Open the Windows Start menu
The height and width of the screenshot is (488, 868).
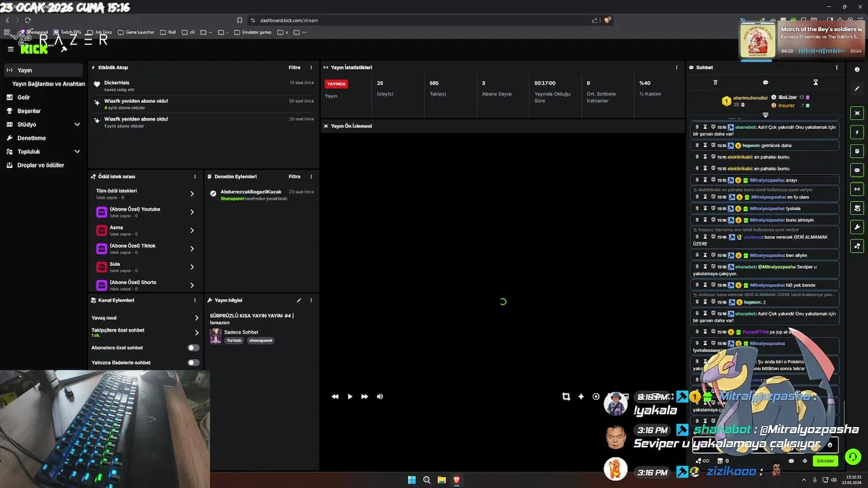(412, 480)
